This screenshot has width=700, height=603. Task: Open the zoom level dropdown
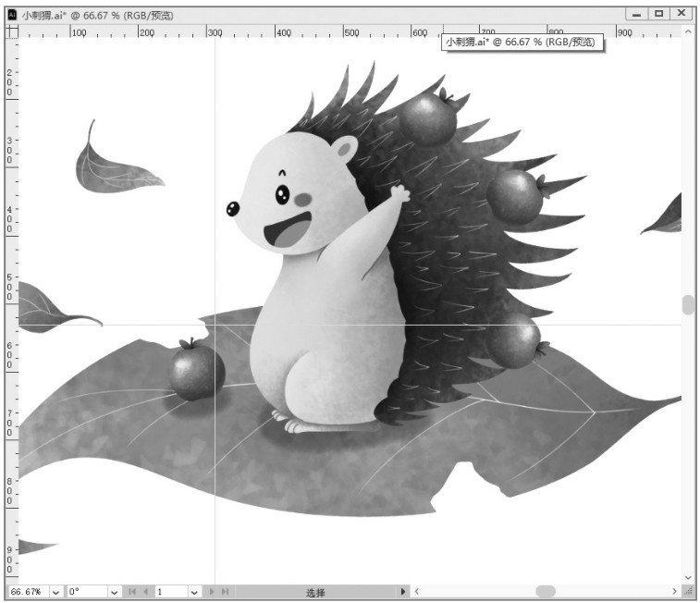[x=55, y=592]
